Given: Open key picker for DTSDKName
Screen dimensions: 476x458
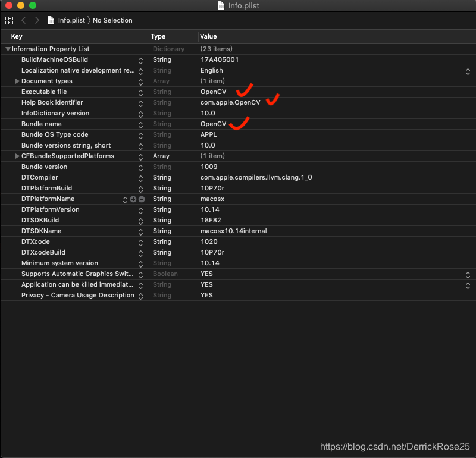Looking at the screenshot, I should [x=140, y=232].
